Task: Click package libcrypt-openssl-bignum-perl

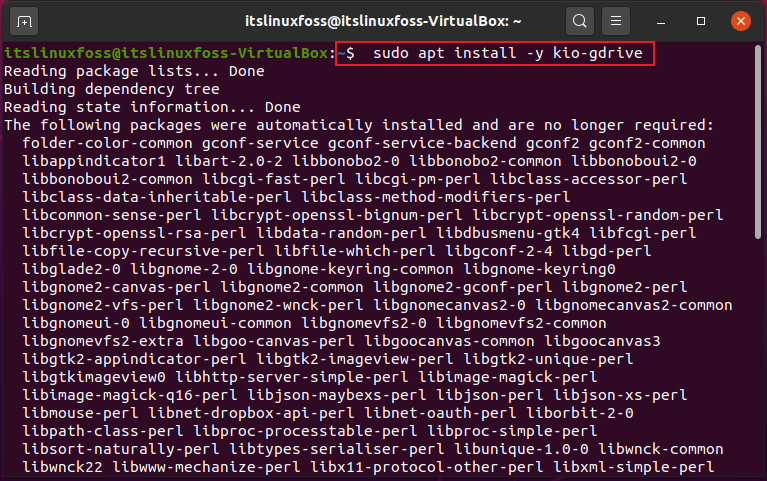Action: 337,215
